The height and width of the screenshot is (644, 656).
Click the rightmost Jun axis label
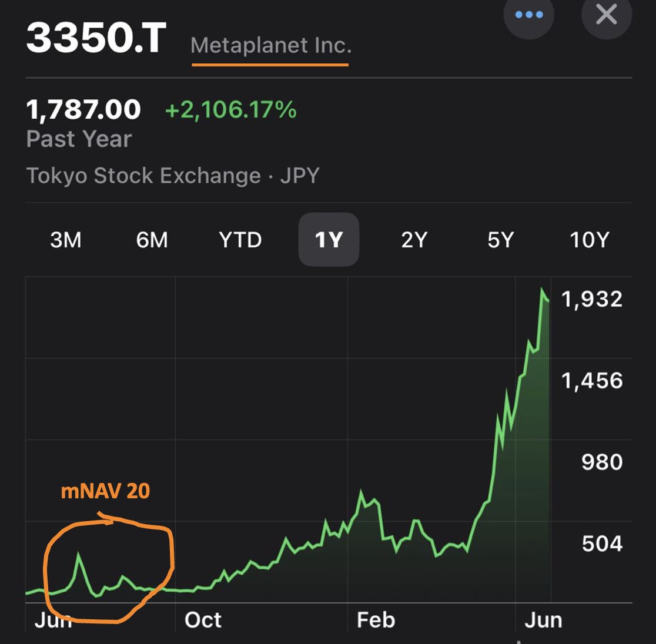click(543, 620)
